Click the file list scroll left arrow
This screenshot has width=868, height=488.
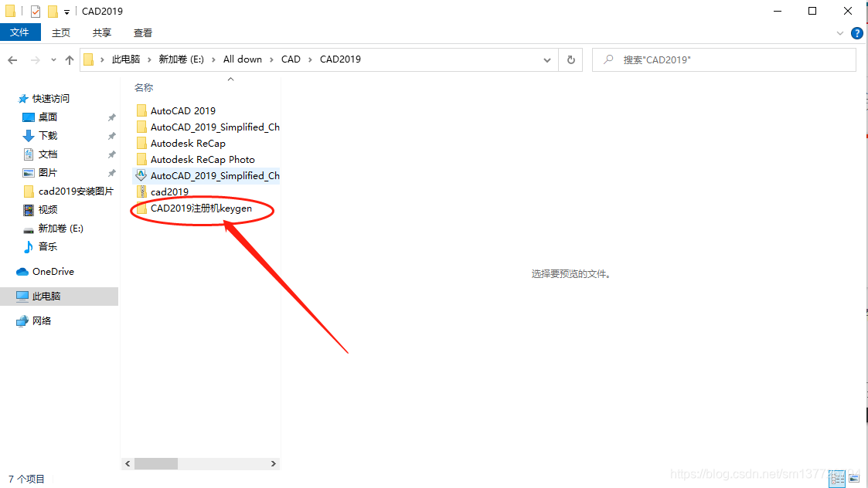click(128, 463)
